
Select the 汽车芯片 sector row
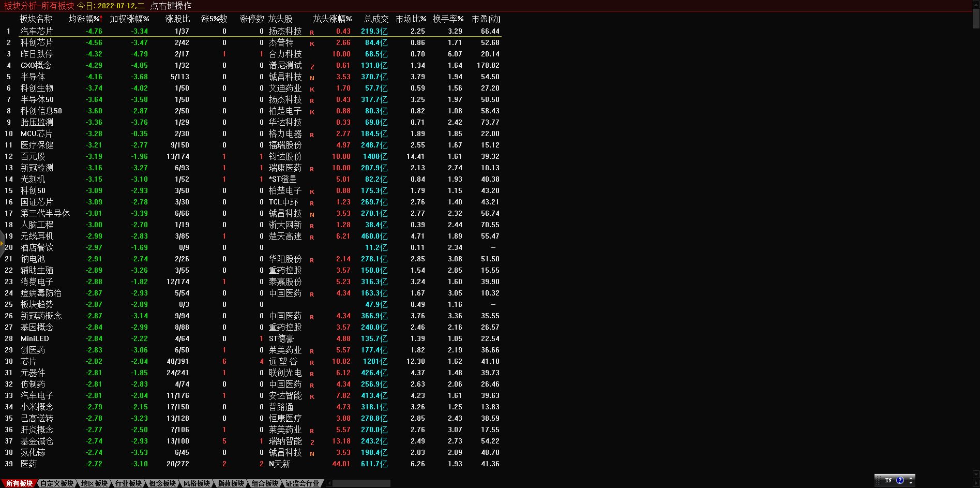click(x=36, y=31)
